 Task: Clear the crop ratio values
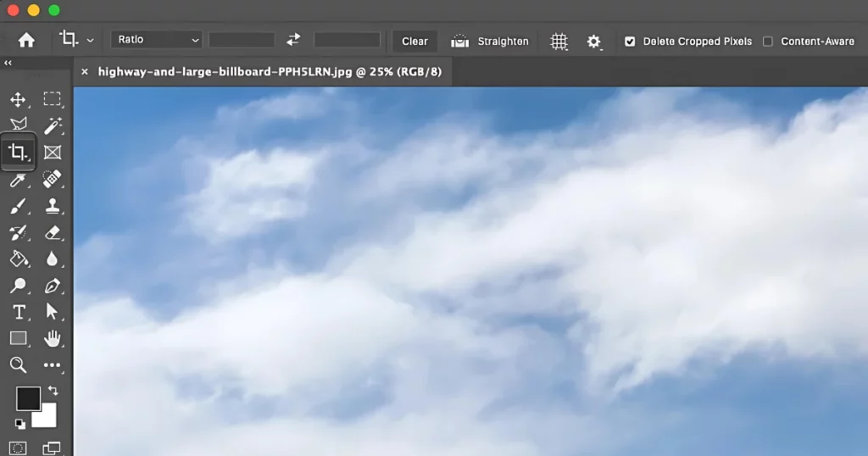click(x=415, y=42)
